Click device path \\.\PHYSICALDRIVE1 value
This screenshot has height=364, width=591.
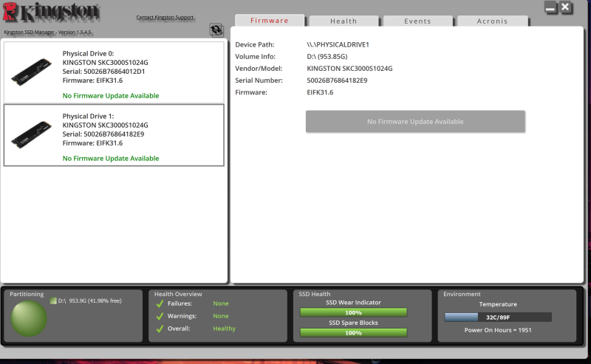[x=338, y=44]
